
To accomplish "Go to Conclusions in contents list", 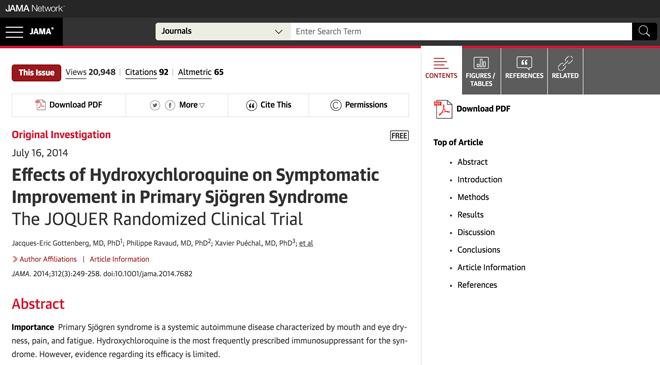I will (x=479, y=250).
